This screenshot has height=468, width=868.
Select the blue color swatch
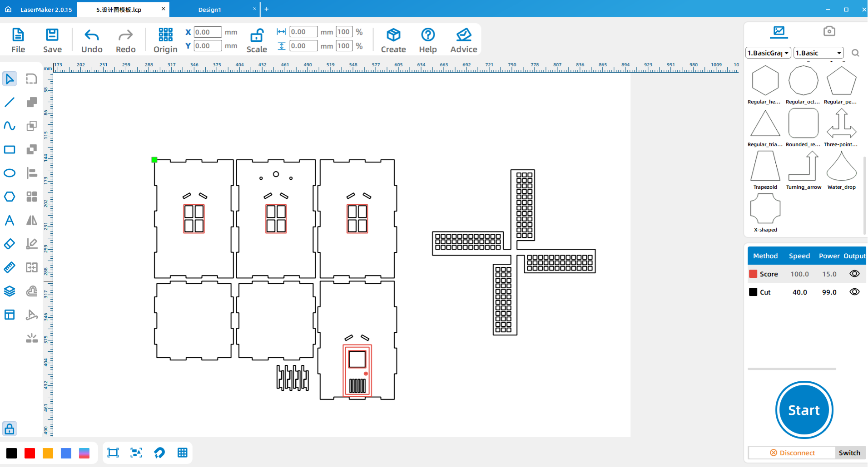click(x=66, y=453)
